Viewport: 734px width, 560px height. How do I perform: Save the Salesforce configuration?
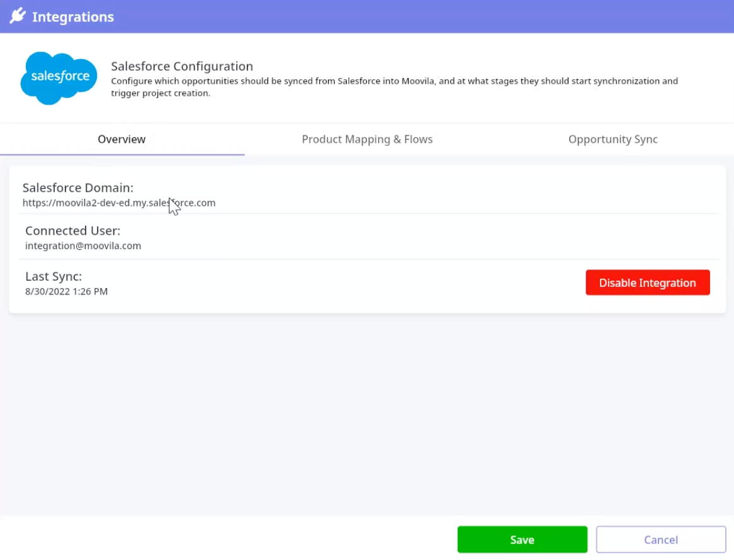tap(522, 540)
